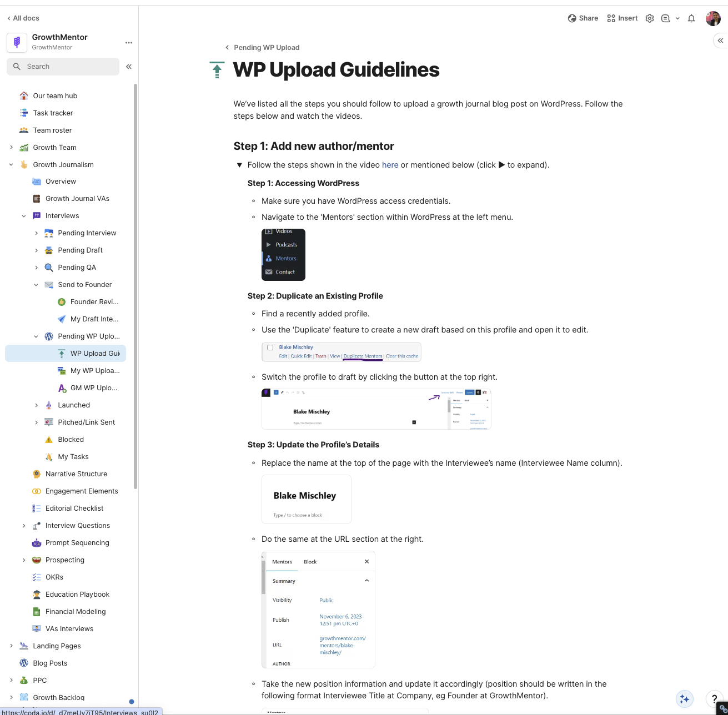Image resolution: width=728 pixels, height=715 pixels.
Task: Open the My Tasks page
Action: (x=73, y=457)
